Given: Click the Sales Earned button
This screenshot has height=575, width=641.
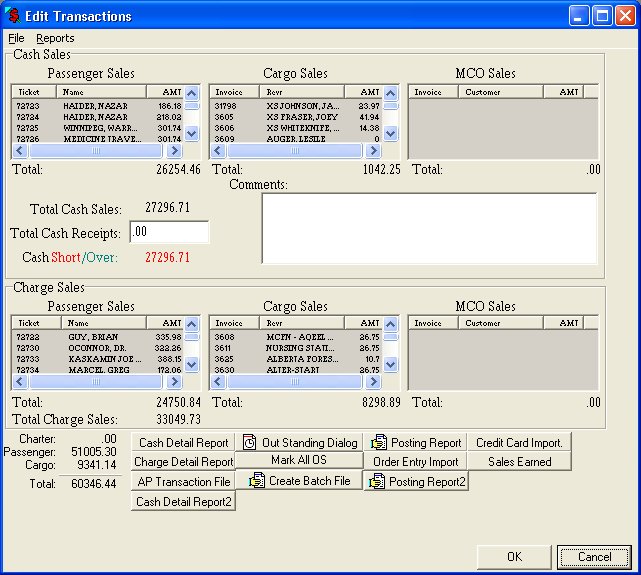Looking at the screenshot, I should pyautogui.click(x=519, y=462).
